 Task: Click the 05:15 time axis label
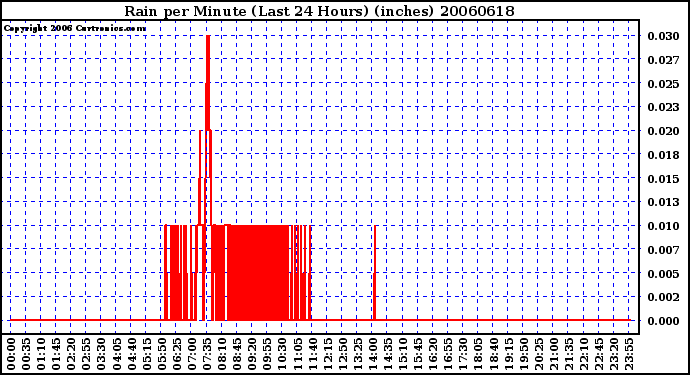147,354
